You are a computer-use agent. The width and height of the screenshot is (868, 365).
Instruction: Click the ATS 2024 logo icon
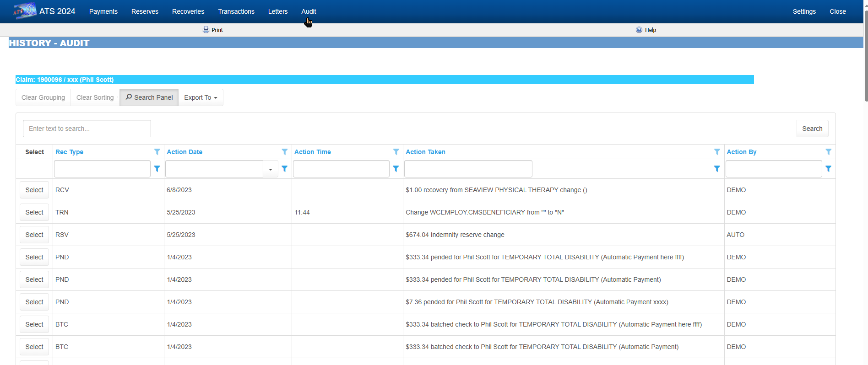pyautogui.click(x=25, y=11)
